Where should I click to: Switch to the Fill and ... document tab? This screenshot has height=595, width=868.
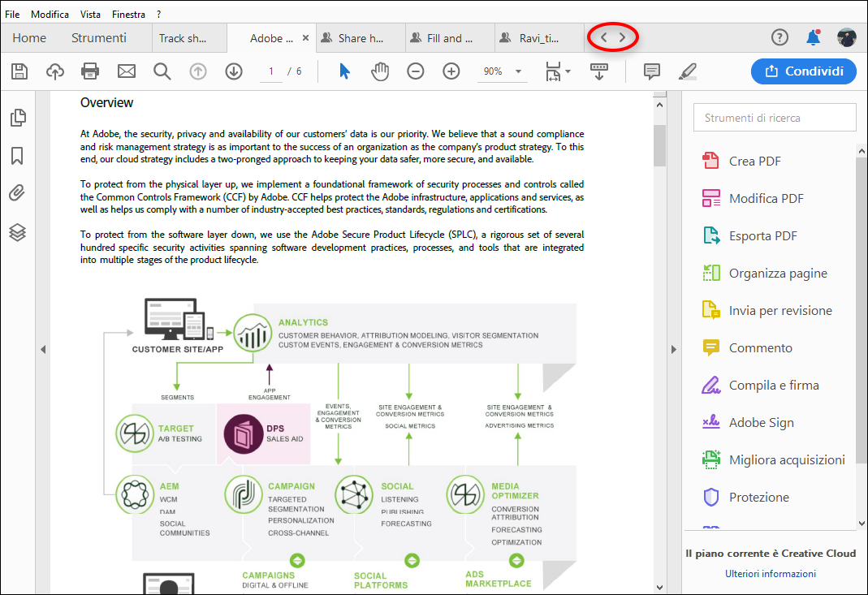450,38
